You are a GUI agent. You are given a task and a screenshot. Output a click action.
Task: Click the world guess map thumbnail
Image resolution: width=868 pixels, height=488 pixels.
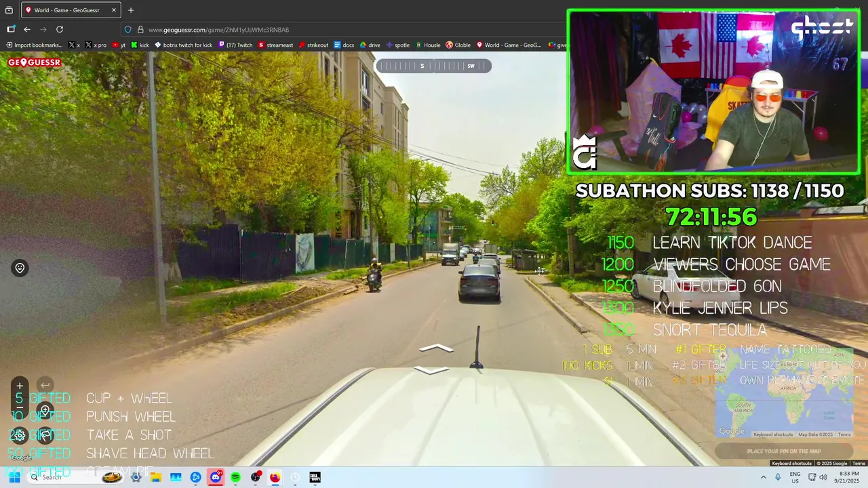click(x=784, y=393)
